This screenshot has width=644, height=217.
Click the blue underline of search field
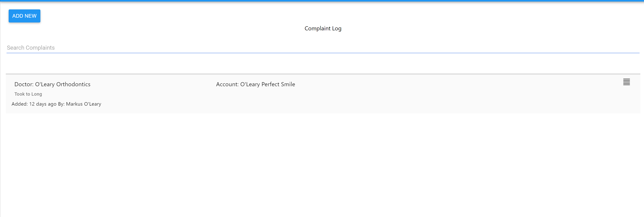[322, 53]
